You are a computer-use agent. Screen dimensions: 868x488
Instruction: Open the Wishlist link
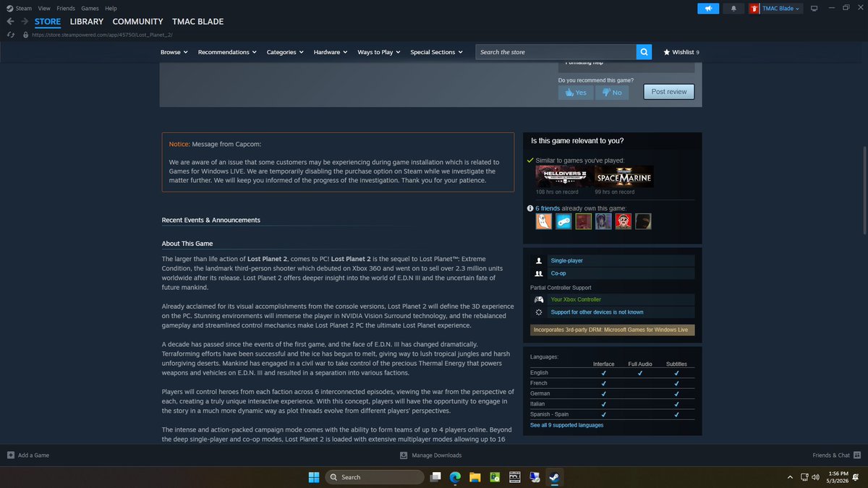coord(681,52)
